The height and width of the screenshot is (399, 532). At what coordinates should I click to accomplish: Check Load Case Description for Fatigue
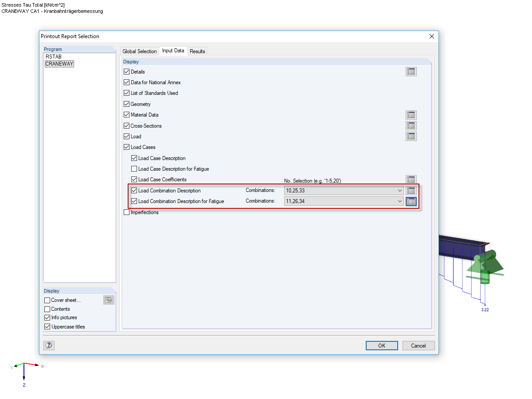(x=134, y=169)
